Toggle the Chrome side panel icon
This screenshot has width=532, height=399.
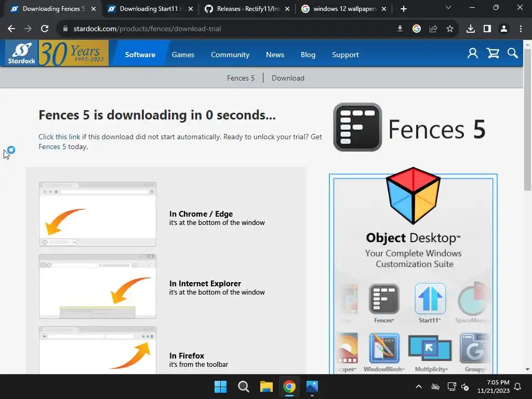tap(487, 29)
